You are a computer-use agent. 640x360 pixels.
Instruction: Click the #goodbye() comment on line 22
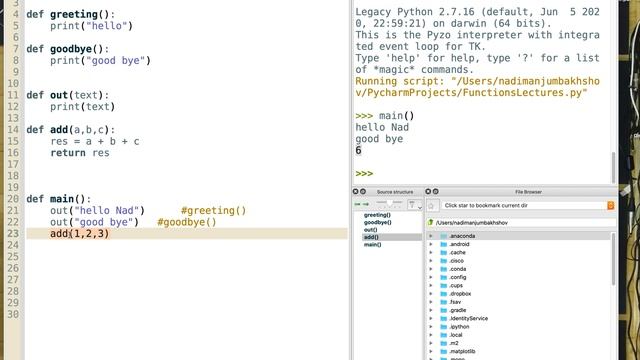(x=187, y=222)
